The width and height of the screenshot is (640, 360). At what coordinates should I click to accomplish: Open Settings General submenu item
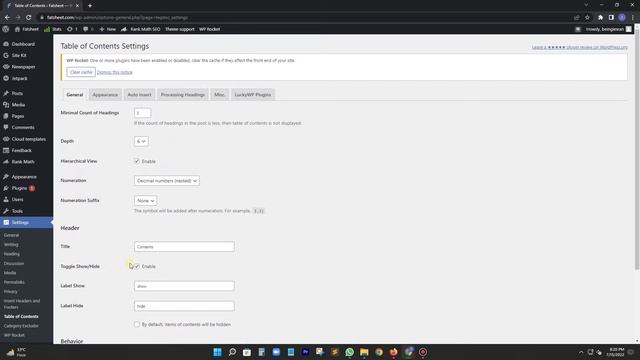11,236
